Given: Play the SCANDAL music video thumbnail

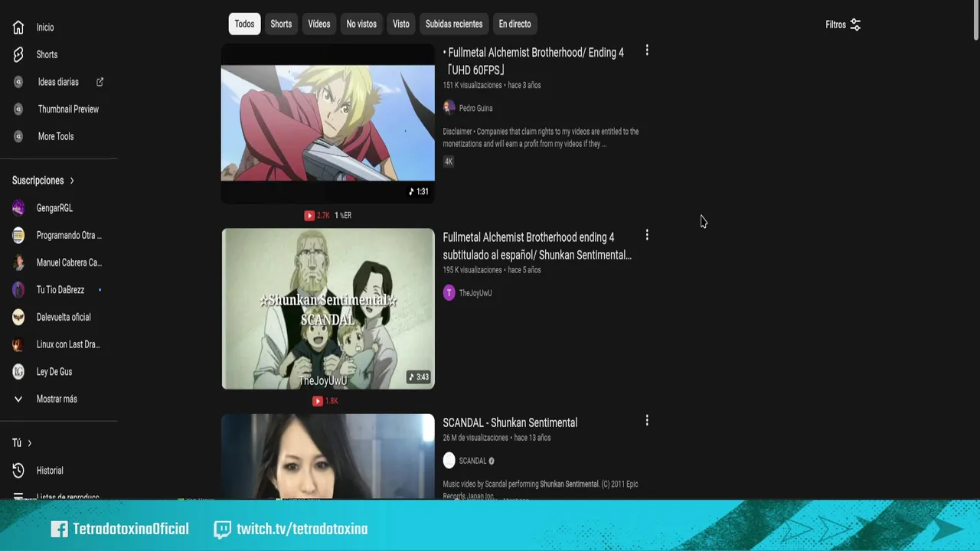Looking at the screenshot, I should pyautogui.click(x=328, y=457).
